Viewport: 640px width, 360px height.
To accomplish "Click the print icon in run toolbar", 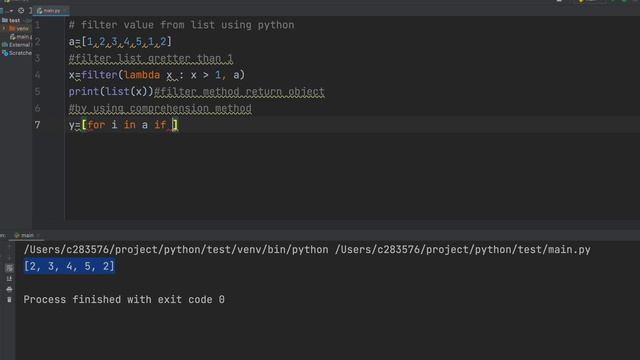I will 9,289.
